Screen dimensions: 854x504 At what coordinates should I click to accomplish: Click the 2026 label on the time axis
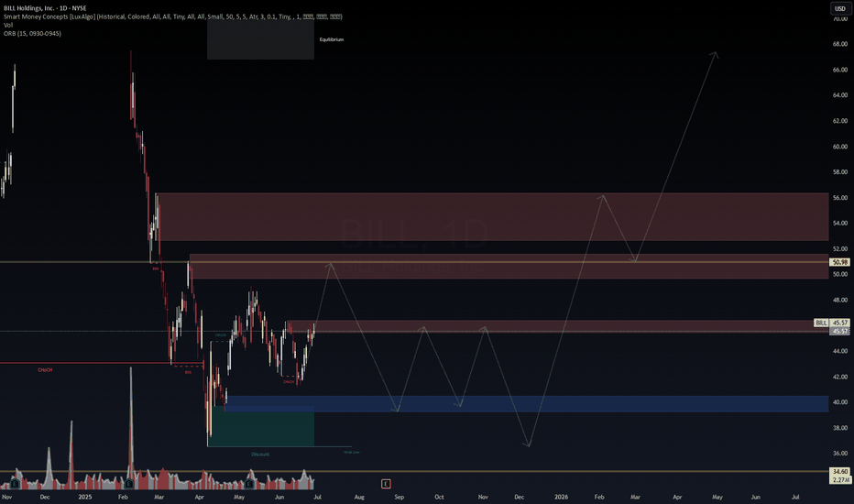561,497
